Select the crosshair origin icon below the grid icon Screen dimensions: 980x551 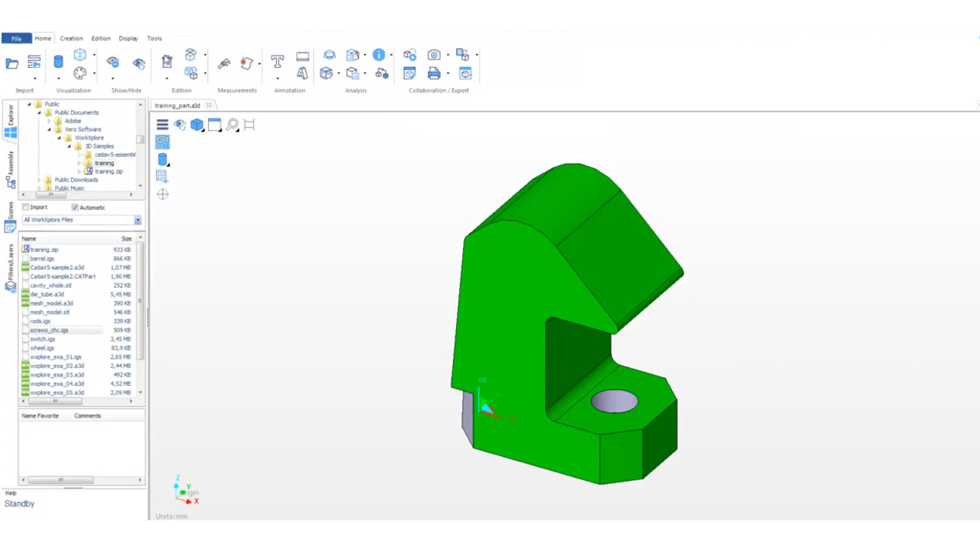(x=162, y=194)
